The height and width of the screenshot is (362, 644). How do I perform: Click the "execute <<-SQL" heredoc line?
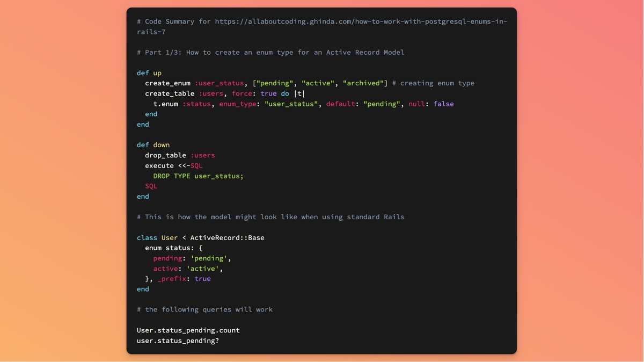[x=174, y=165]
